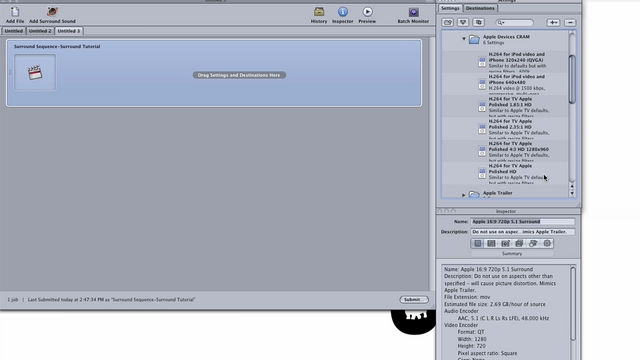Open the add setting plus dropdown
Screen dimensions: 640x360
click(553, 22)
